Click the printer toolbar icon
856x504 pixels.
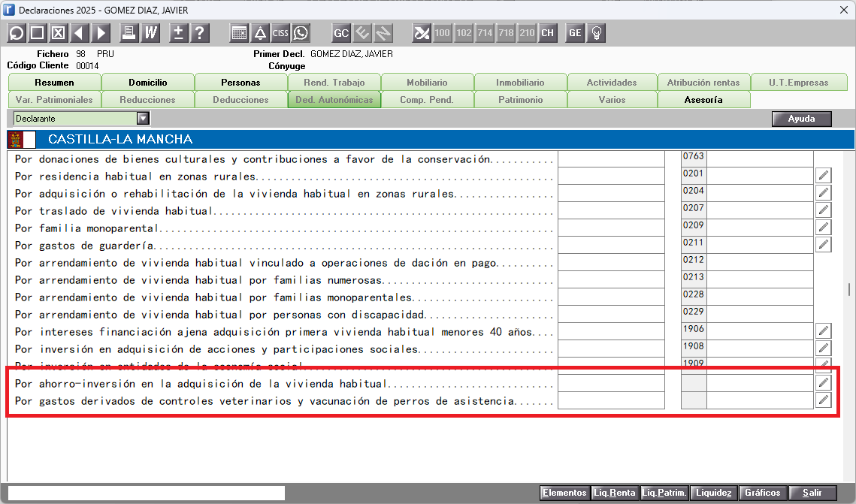pyautogui.click(x=129, y=33)
